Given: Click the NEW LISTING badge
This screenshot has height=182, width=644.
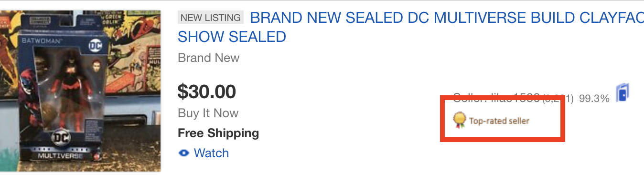Looking at the screenshot, I should [x=211, y=18].
